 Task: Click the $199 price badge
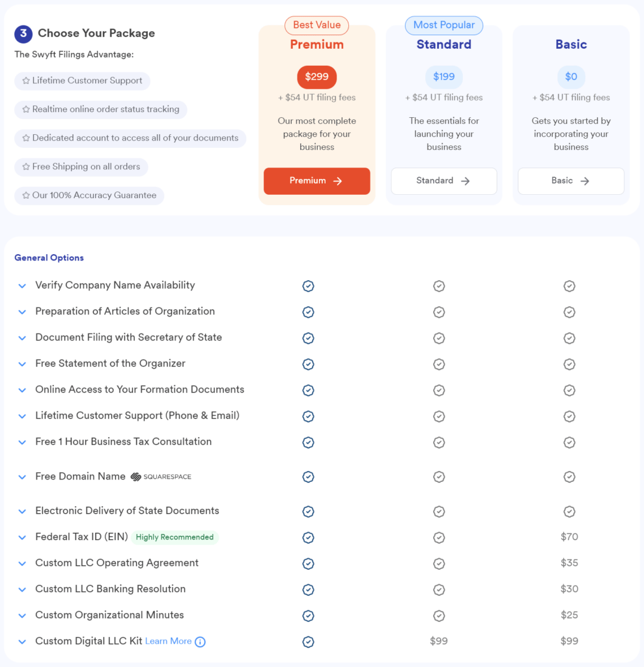[443, 76]
